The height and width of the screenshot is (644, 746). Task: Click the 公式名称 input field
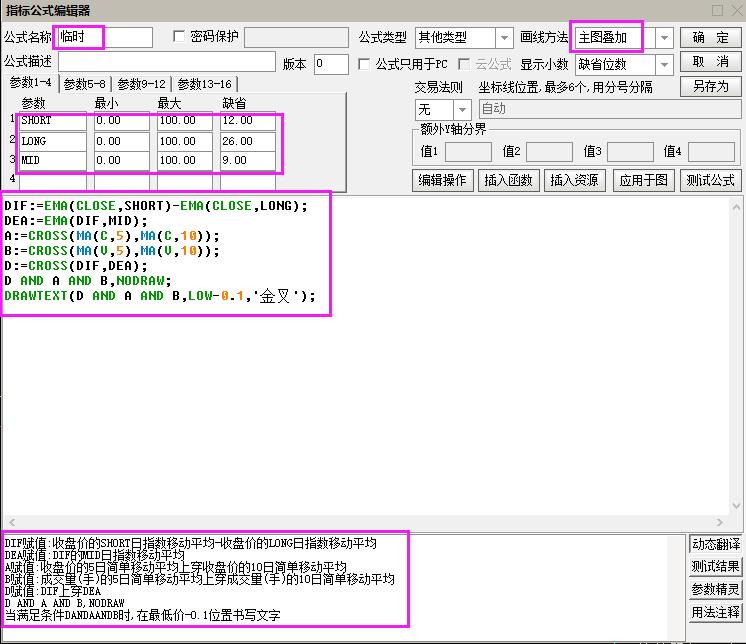click(103, 38)
